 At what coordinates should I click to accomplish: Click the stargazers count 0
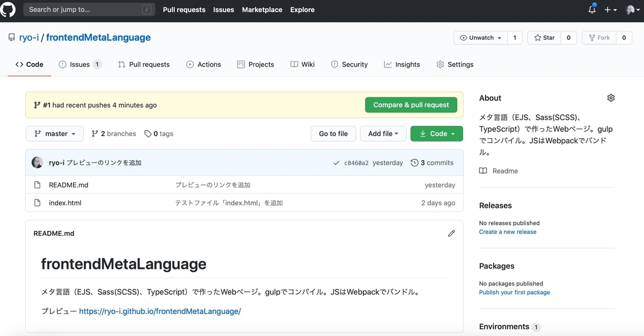point(568,38)
